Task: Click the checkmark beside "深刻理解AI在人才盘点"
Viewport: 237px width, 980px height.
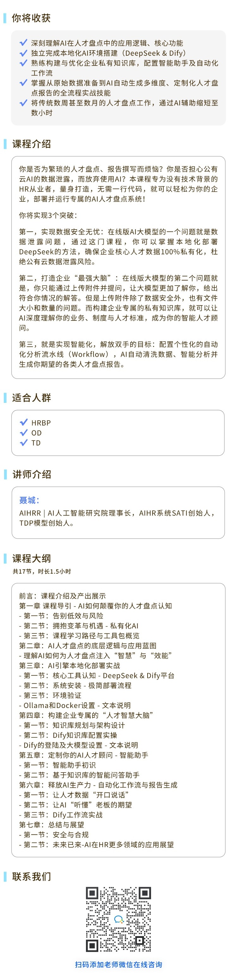Action: click(x=23, y=43)
